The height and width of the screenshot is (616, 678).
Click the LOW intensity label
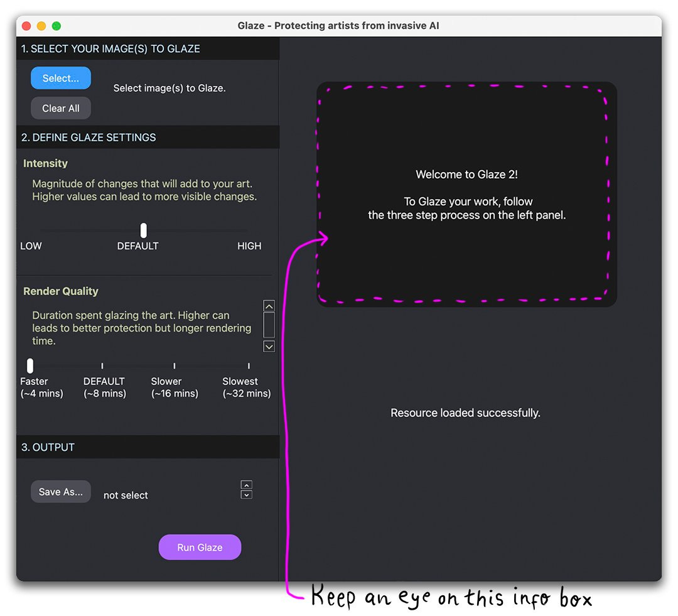(31, 246)
